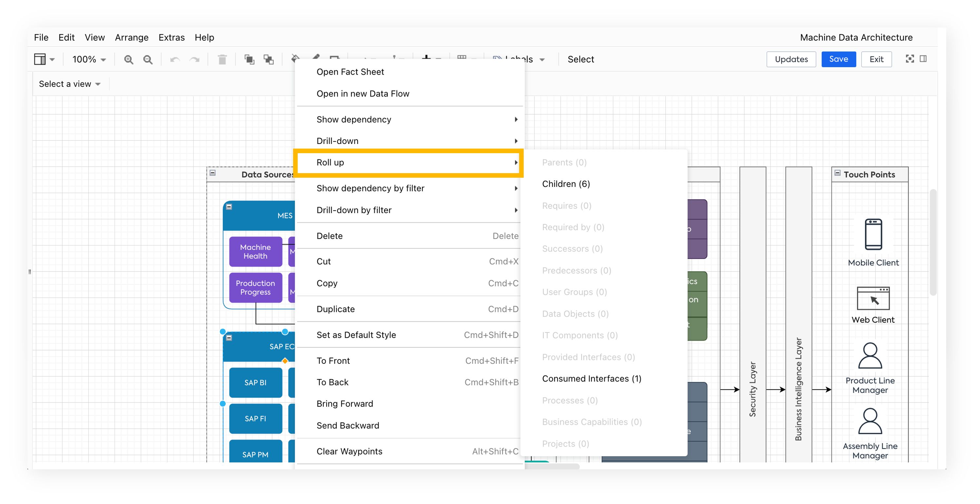Collapse the Touch Points container
This screenshot has height=504, width=980.
tap(837, 173)
